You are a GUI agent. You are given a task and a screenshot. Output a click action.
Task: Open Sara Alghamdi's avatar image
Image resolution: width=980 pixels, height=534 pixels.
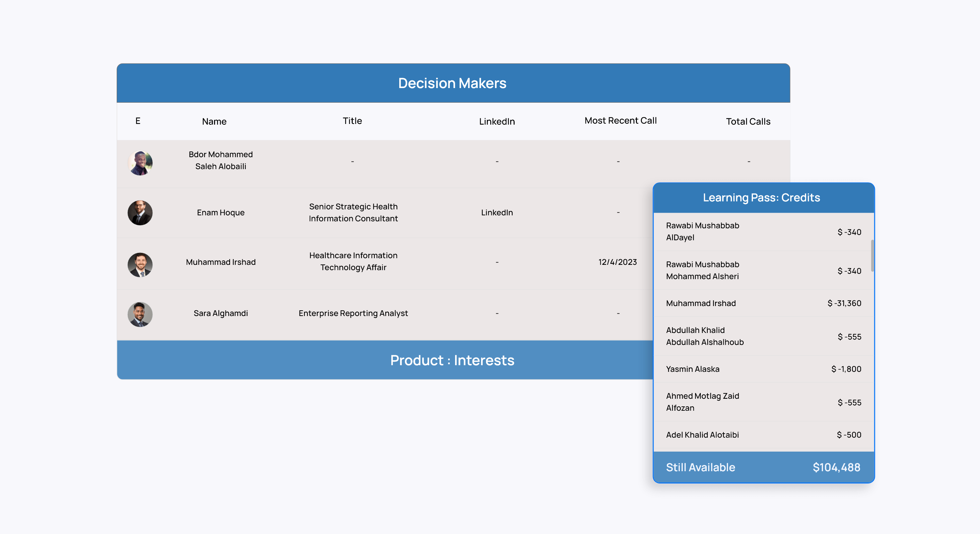(140, 314)
